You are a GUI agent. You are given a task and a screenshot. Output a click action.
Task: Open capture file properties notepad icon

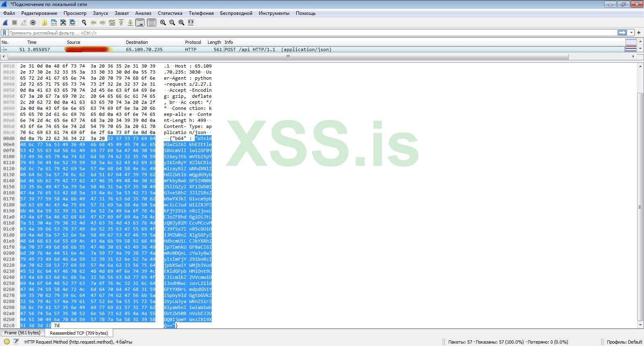click(16, 342)
